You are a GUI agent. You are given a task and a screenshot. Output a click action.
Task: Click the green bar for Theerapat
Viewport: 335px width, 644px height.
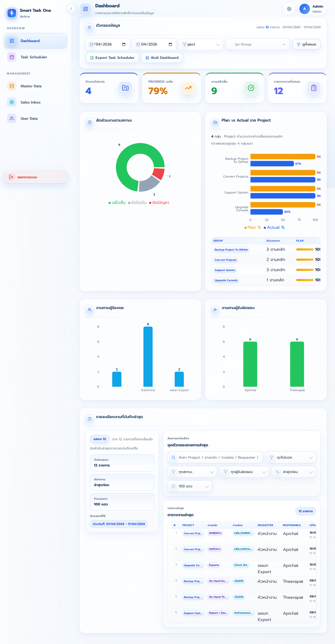pyautogui.click(x=297, y=364)
